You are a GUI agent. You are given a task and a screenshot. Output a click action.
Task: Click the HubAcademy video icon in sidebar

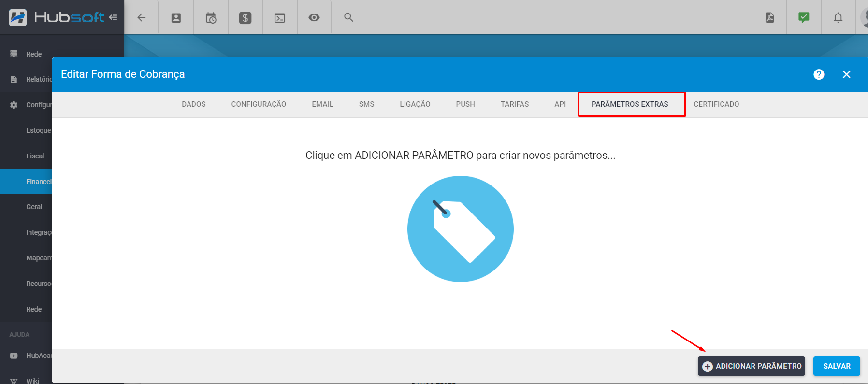(x=14, y=356)
